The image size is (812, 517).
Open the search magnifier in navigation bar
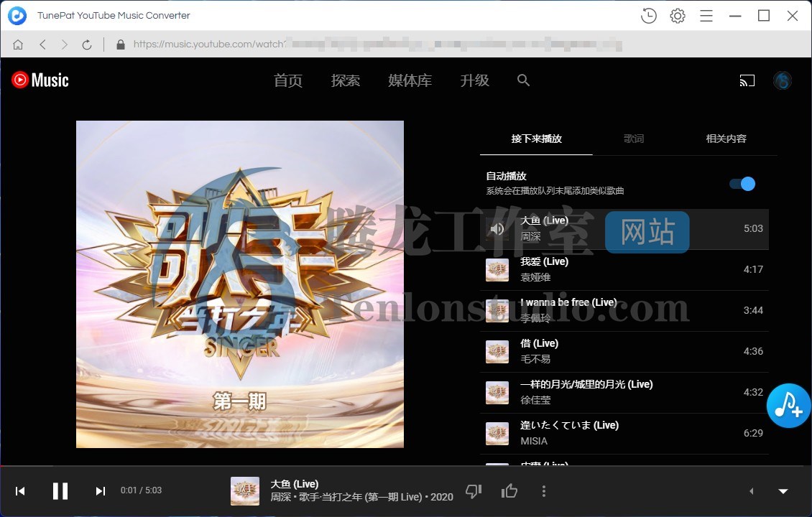click(x=524, y=80)
